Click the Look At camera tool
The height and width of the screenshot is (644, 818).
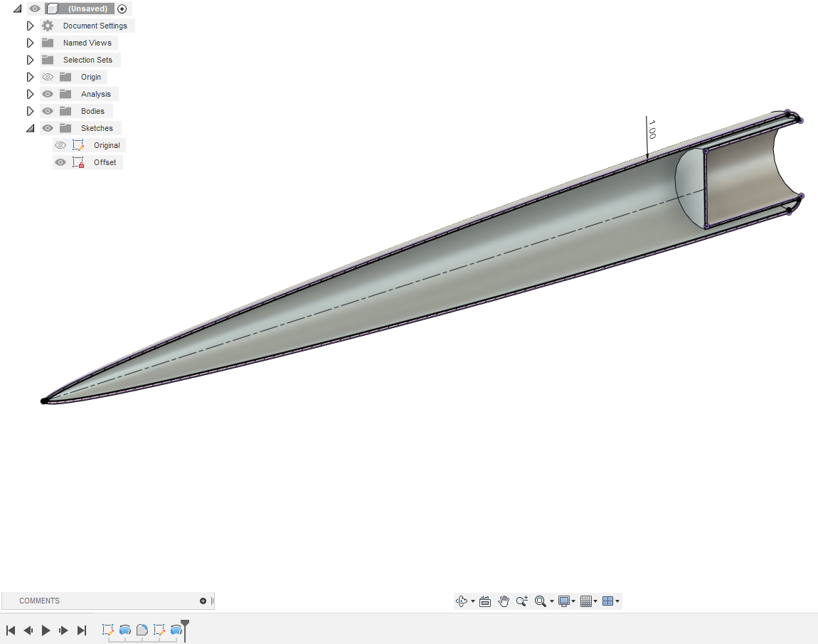click(485, 601)
